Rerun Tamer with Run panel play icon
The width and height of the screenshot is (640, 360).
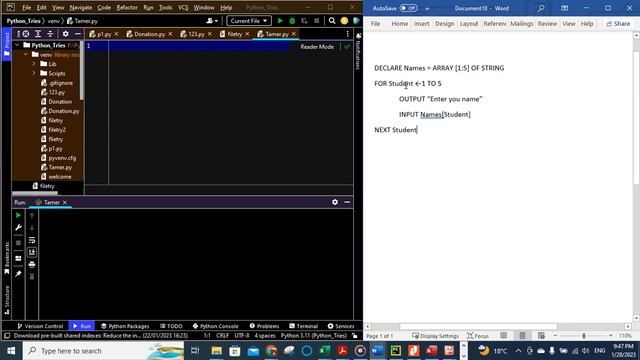tap(18, 215)
